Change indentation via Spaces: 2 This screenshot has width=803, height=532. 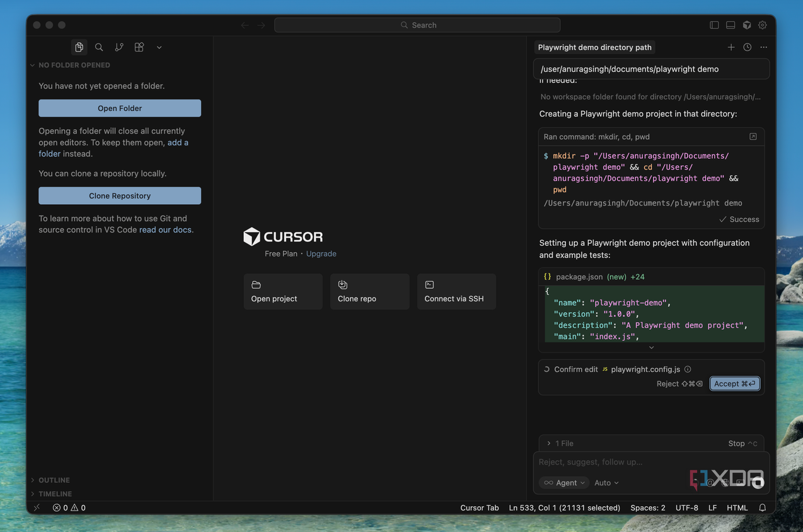pyautogui.click(x=648, y=507)
